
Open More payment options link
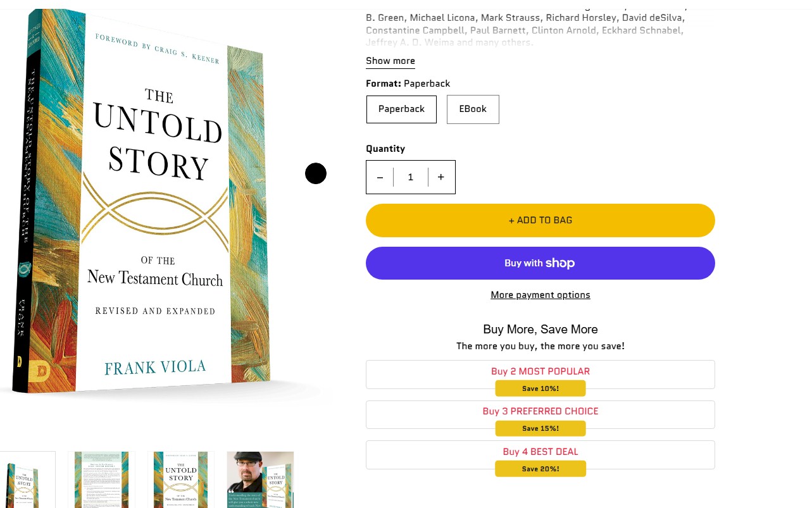tap(540, 295)
